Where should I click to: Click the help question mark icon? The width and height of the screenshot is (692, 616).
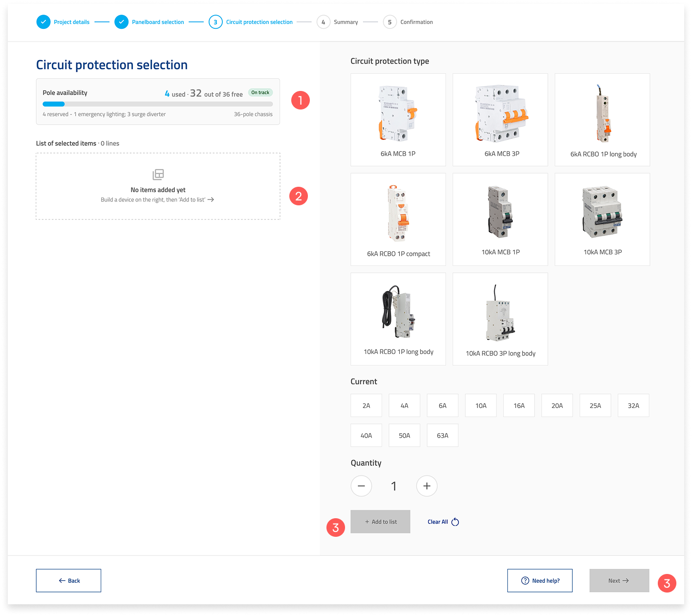(x=525, y=581)
